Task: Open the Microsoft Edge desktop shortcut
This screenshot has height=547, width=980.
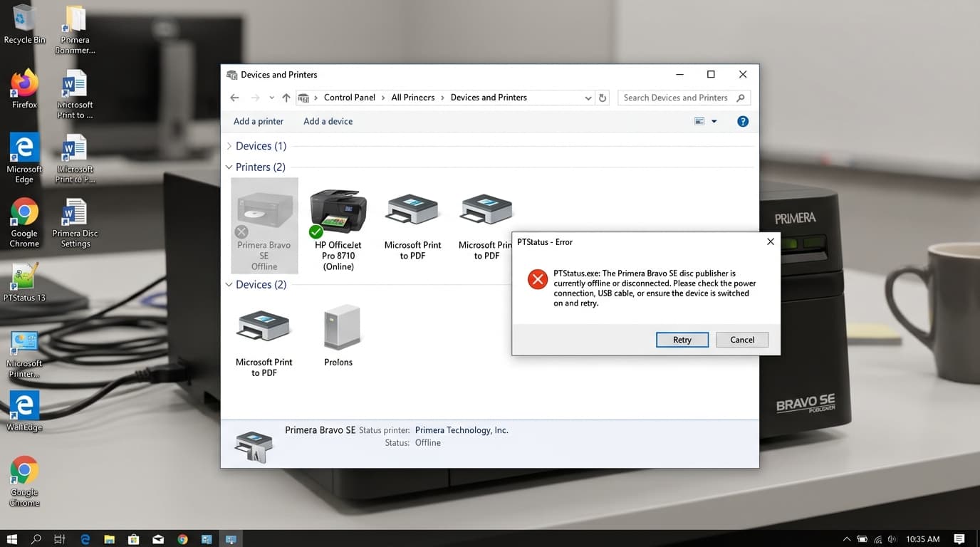Action: tap(24, 158)
